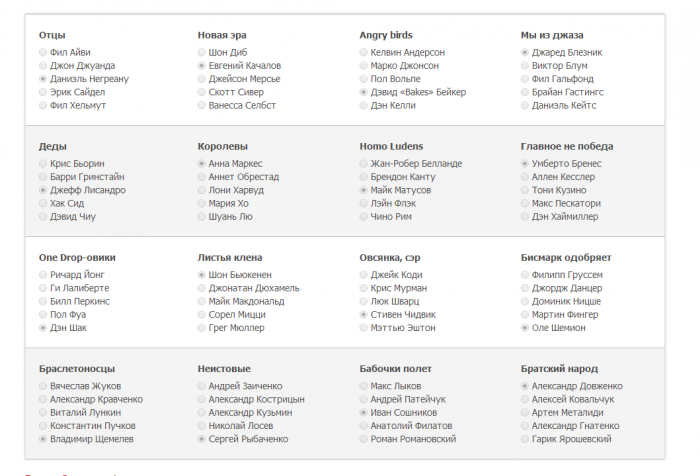Viewport: 700px width, 476px height.
Task: Select Вячеслав Жуков in Браслетоносцы
Action: (x=43, y=385)
